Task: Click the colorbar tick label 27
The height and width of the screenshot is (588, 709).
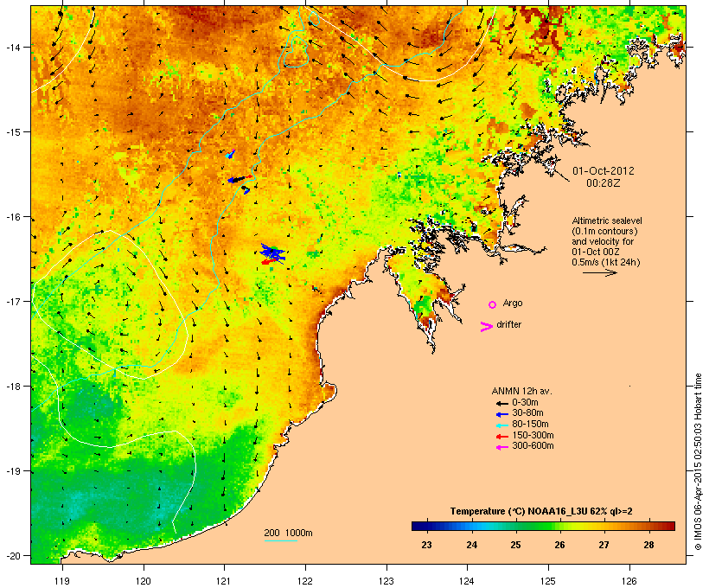Action: click(604, 545)
